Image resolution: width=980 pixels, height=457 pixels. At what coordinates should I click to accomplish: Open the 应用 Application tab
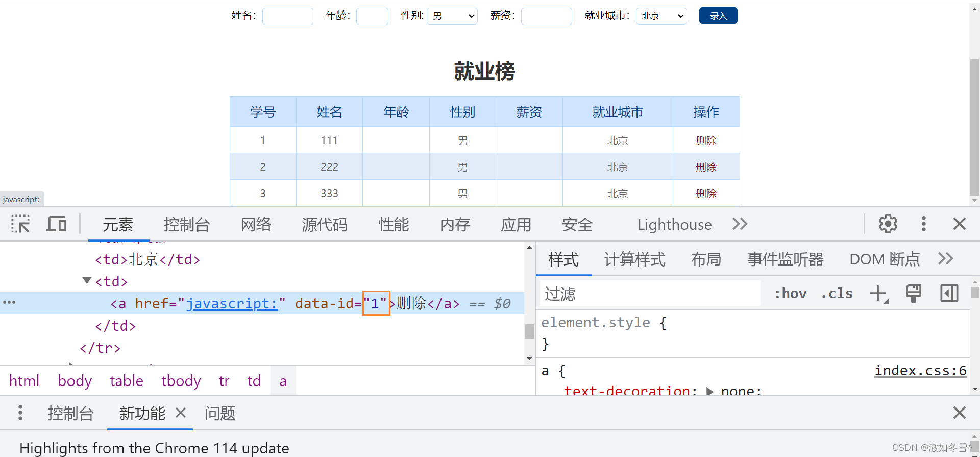coord(516,224)
